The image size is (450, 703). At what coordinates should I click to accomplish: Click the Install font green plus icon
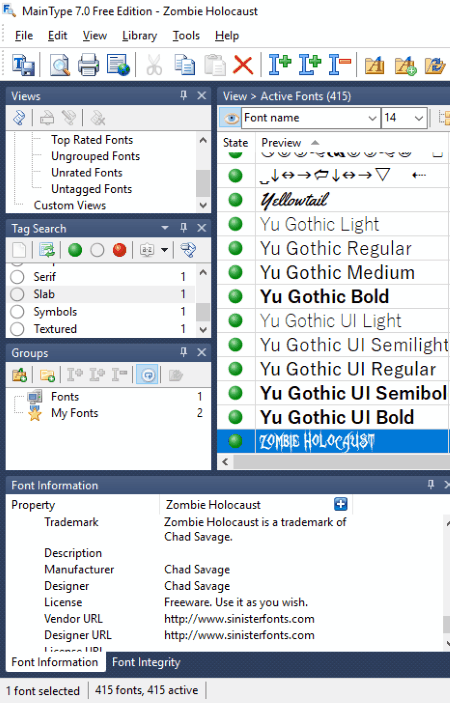tap(280, 65)
